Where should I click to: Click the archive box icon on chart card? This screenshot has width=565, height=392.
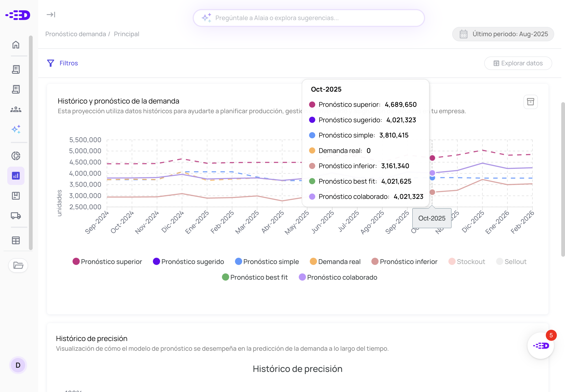530,102
